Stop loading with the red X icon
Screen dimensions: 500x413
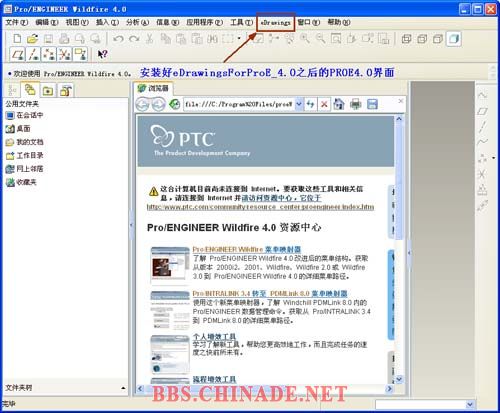pyautogui.click(x=324, y=104)
